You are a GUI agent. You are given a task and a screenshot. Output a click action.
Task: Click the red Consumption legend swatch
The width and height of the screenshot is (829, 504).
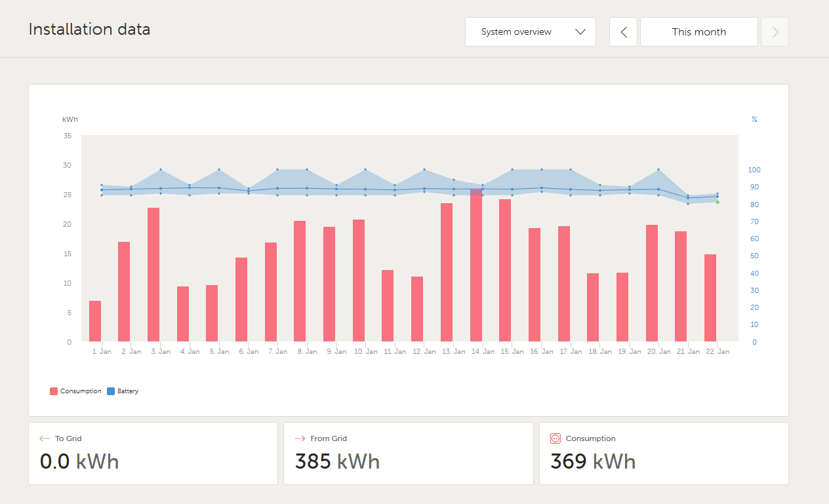(54, 391)
